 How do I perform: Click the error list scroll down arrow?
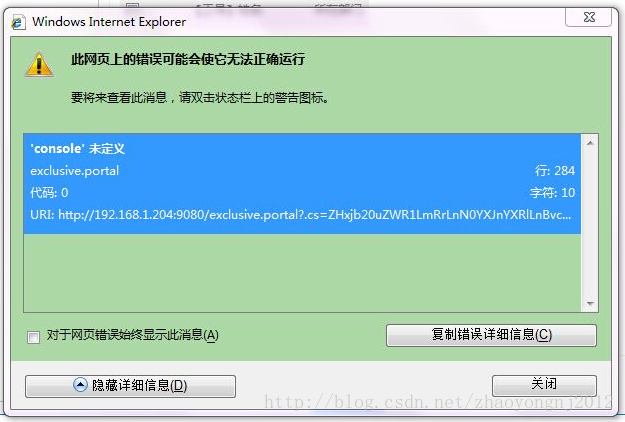click(590, 304)
